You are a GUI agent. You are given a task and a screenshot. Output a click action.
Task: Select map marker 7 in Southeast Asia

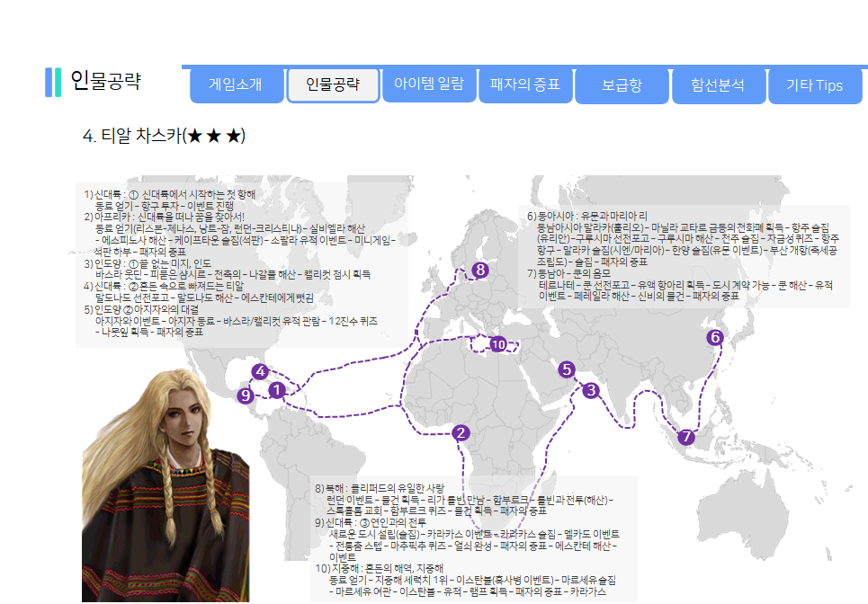tap(686, 437)
